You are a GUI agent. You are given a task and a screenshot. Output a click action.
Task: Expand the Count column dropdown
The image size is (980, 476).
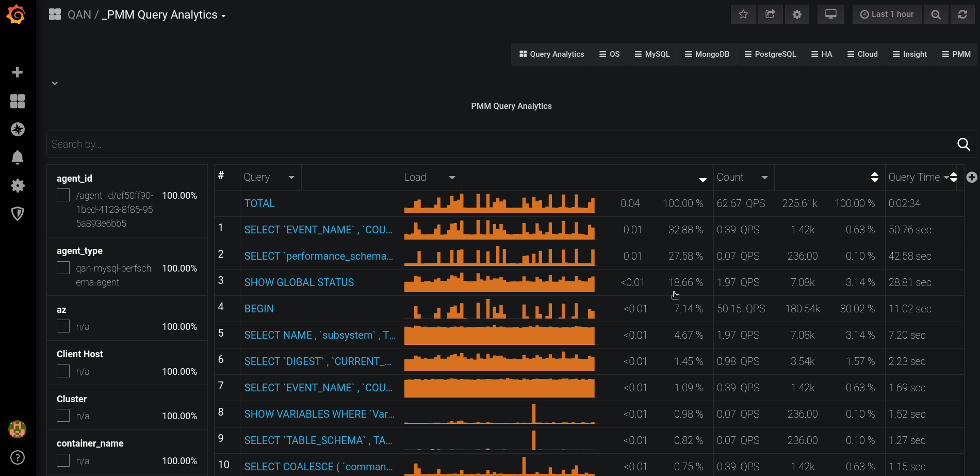(x=764, y=178)
